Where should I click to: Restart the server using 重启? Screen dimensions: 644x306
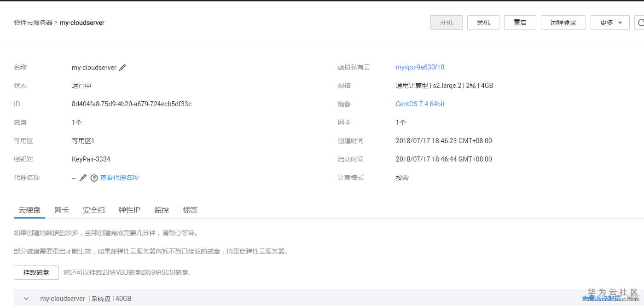click(x=520, y=22)
